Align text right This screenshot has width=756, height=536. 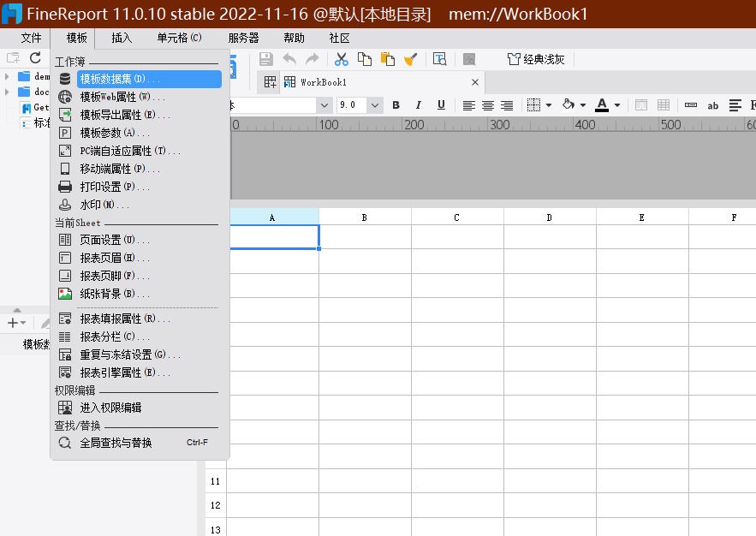(507, 105)
